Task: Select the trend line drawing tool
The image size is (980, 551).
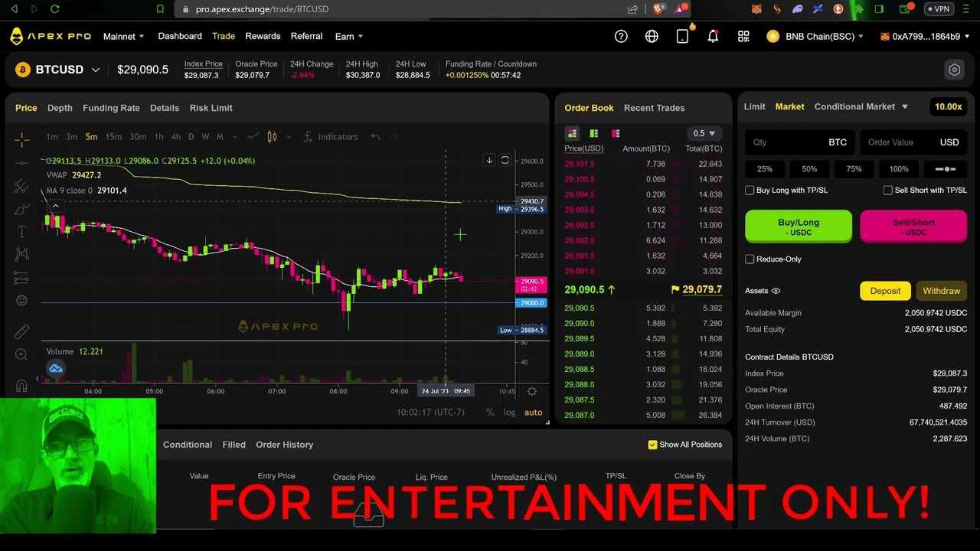Action: (21, 162)
